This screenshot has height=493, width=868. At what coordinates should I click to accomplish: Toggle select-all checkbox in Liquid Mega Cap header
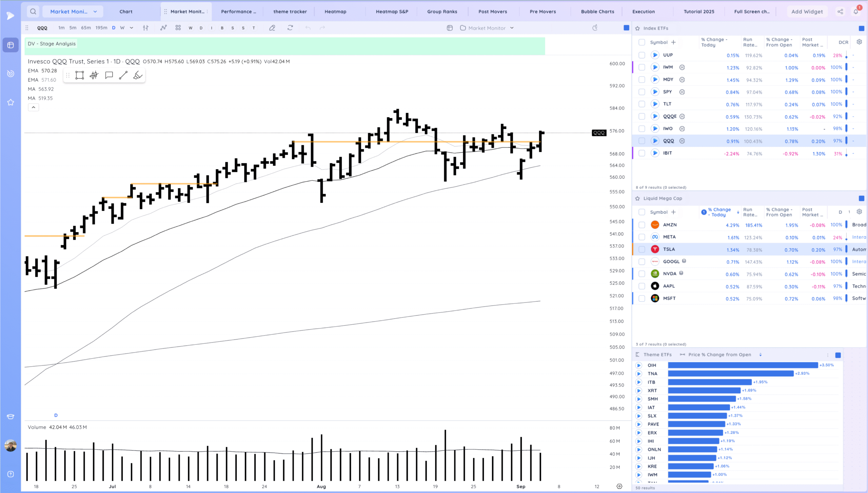click(x=642, y=212)
